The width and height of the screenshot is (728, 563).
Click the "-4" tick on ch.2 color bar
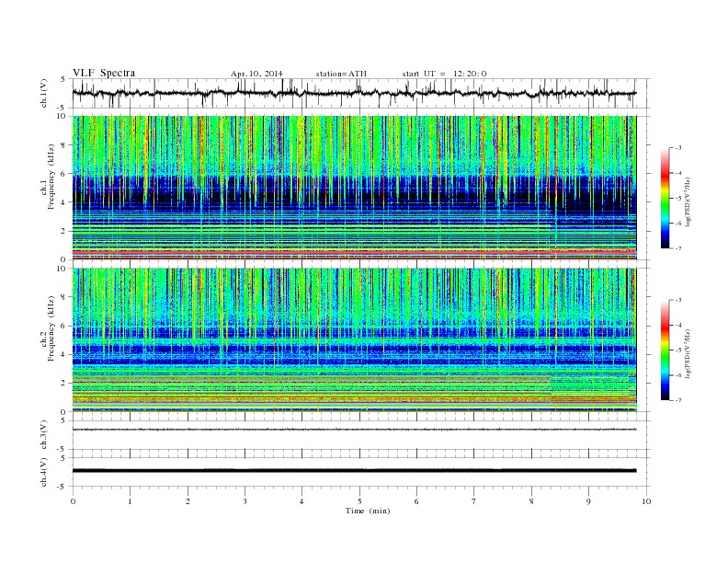[x=677, y=325]
